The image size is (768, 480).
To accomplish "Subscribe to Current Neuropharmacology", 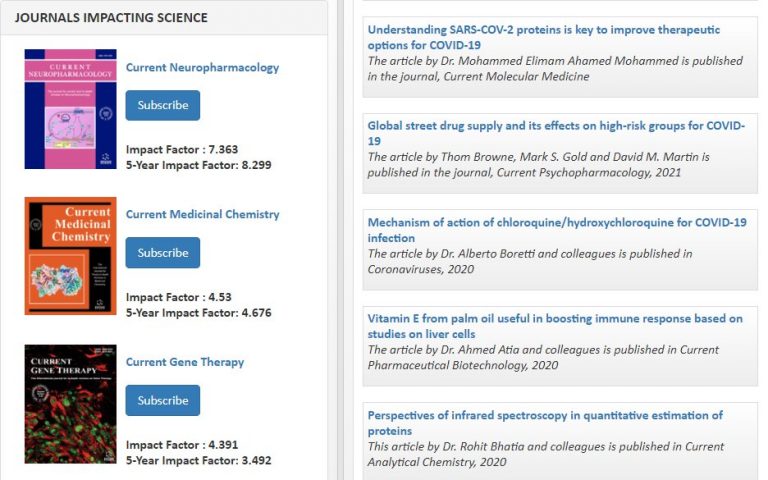I will click(x=162, y=105).
